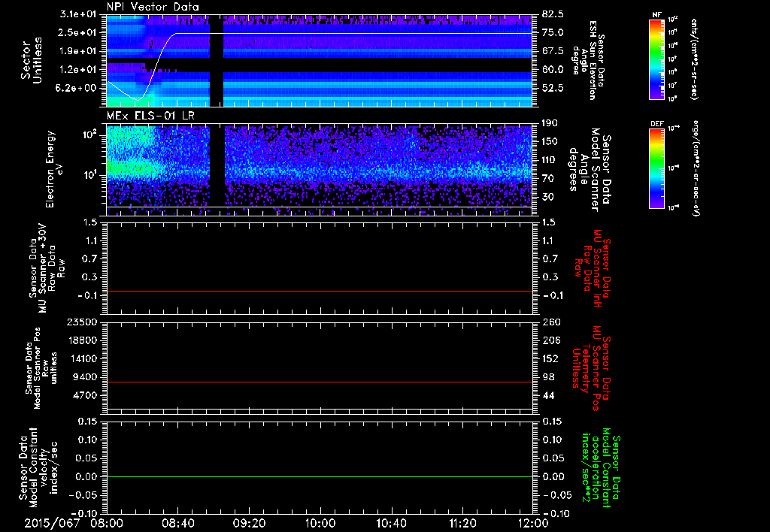Image resolution: width=770 pixels, height=532 pixels.
Task: Click the 23500 scanner position tick
Action: coord(82,322)
